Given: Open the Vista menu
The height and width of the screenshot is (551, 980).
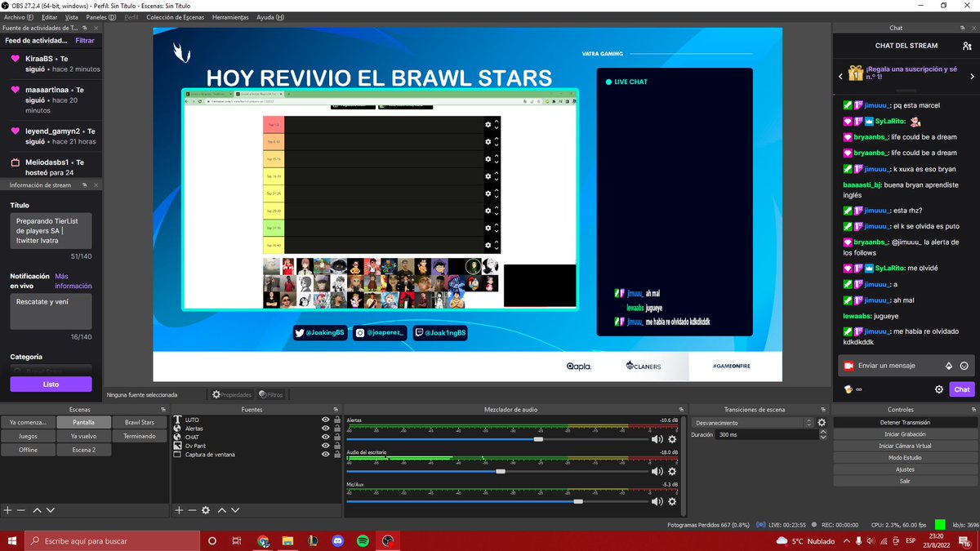Looking at the screenshot, I should [72, 17].
